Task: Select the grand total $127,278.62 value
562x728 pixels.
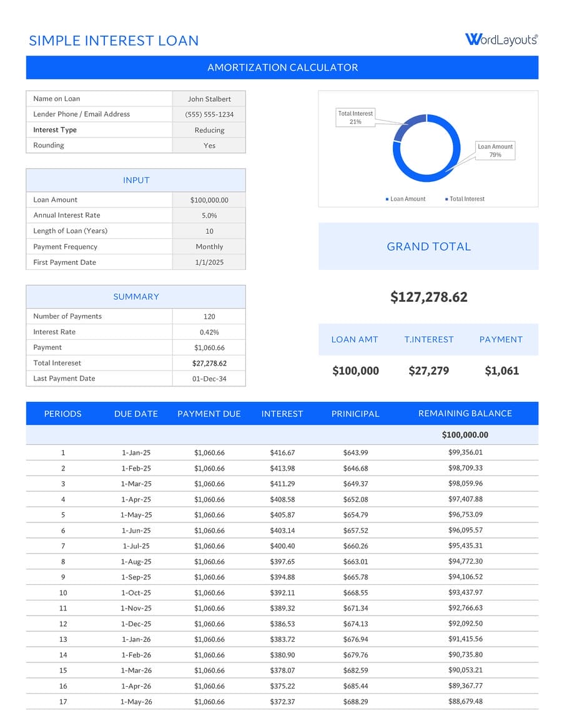Action: click(428, 297)
